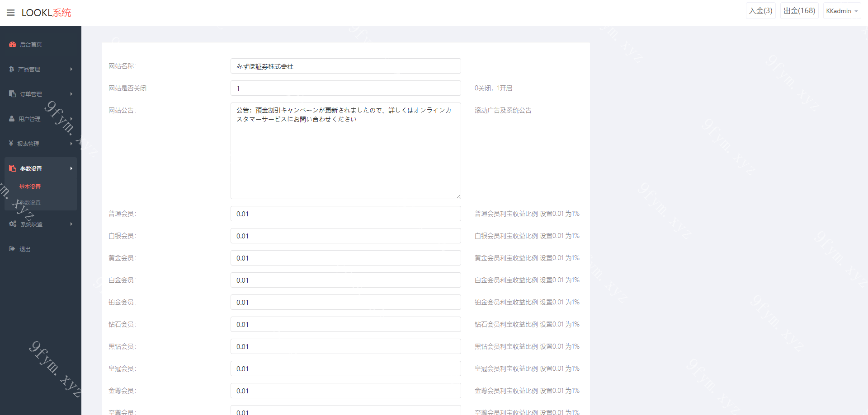This screenshot has width=868, height=415.
Task: Open the 用户管理 menu item
Action: pyautogui.click(x=41, y=119)
